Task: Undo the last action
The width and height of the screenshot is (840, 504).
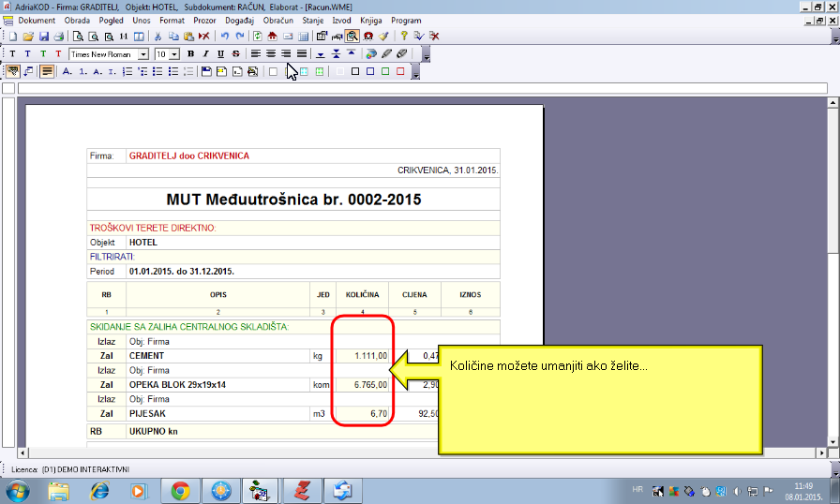Action: [x=224, y=37]
